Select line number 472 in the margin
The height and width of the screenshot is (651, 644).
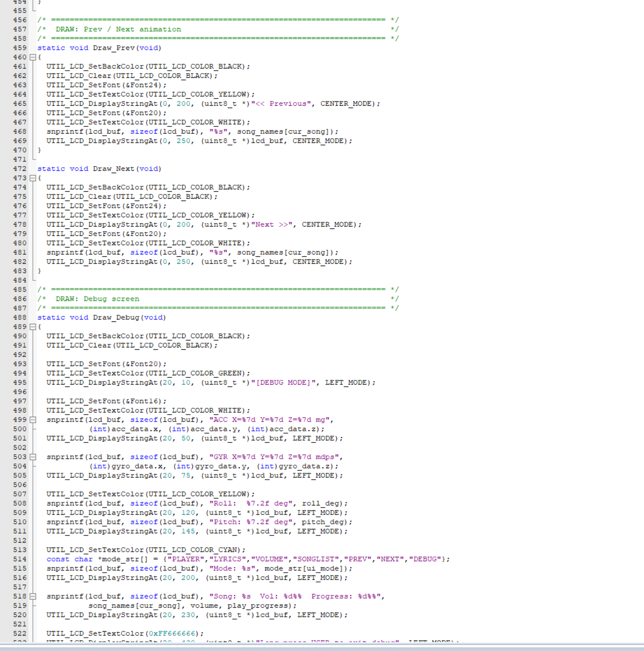coord(20,169)
